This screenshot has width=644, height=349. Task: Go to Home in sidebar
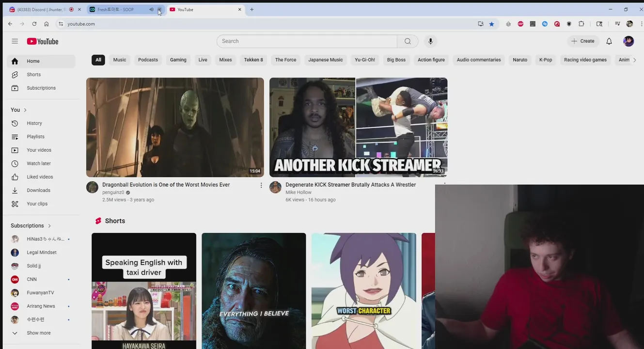41,61
